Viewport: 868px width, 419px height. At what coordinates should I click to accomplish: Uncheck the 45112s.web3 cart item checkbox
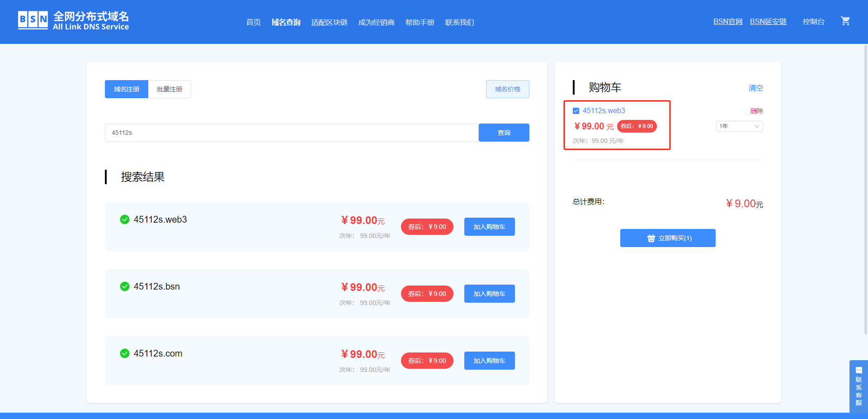click(x=576, y=111)
